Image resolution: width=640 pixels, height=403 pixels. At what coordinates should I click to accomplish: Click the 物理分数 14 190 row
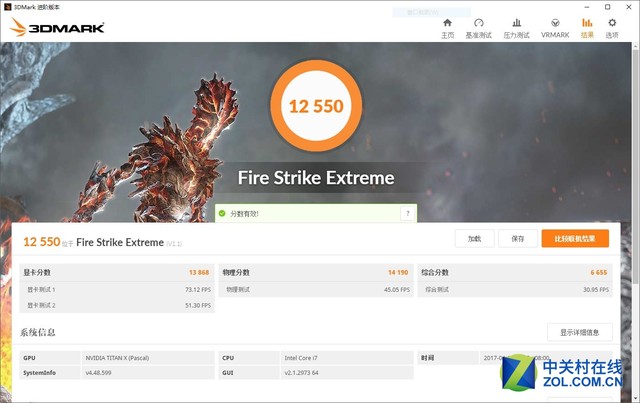click(x=316, y=272)
